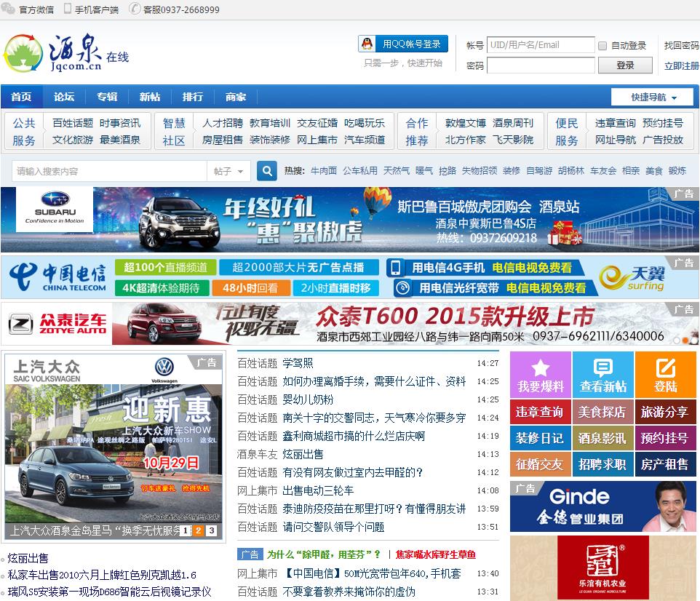Focus the 帐号 username input field

click(x=541, y=44)
